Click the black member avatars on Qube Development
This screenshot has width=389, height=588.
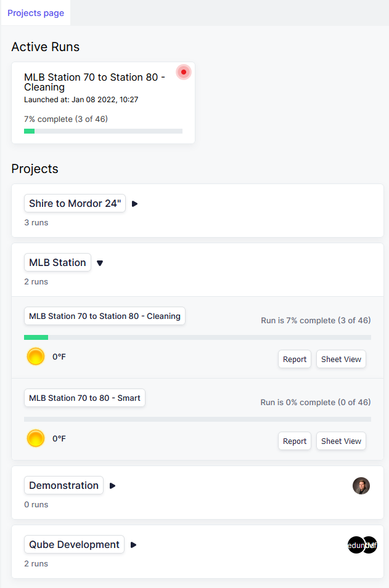pyautogui.click(x=362, y=545)
